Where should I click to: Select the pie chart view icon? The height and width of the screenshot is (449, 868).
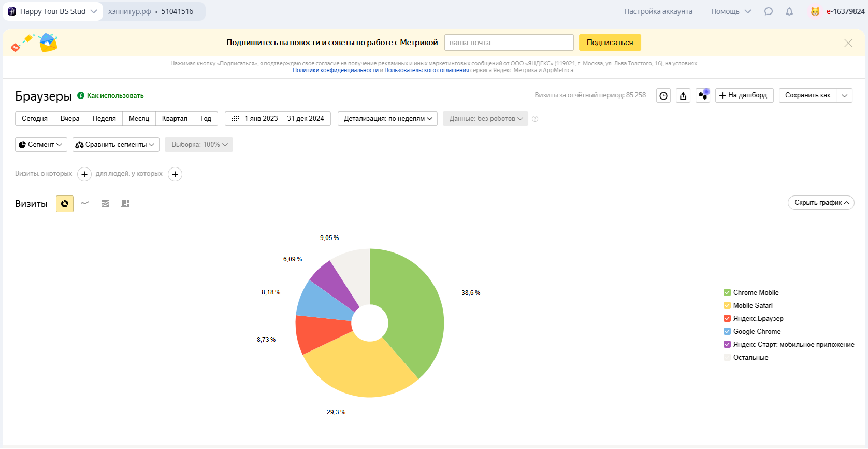[65, 204]
